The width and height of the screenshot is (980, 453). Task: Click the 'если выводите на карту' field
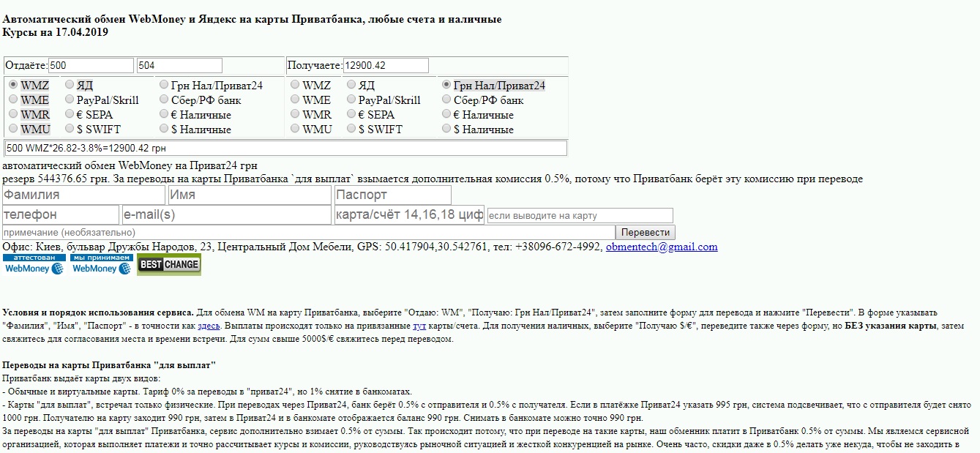[580, 215]
